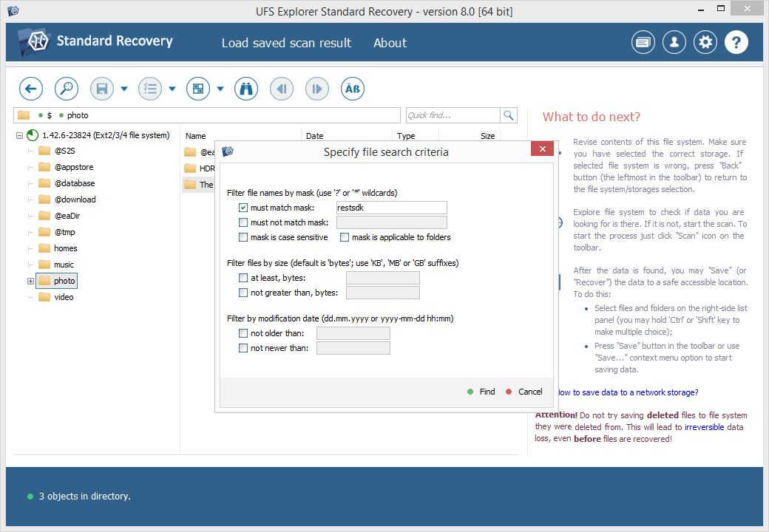Open 'how to save data to network storage' link

(x=629, y=392)
